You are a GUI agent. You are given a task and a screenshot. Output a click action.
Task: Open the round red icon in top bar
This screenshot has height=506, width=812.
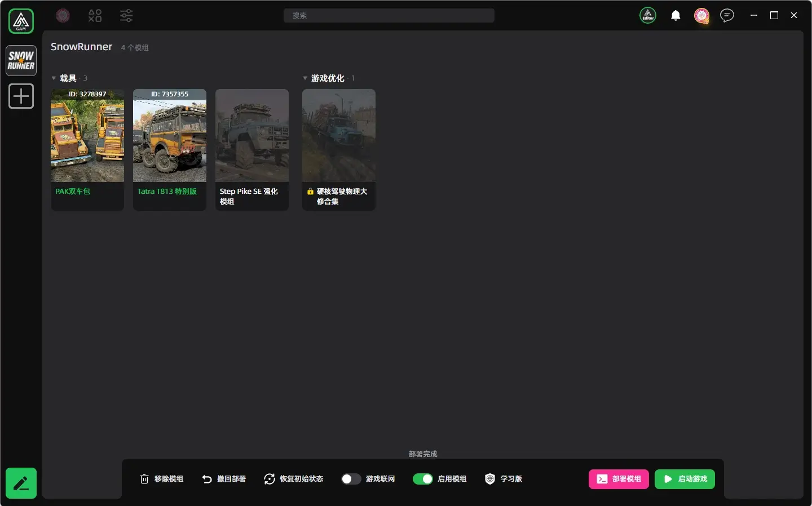point(63,16)
